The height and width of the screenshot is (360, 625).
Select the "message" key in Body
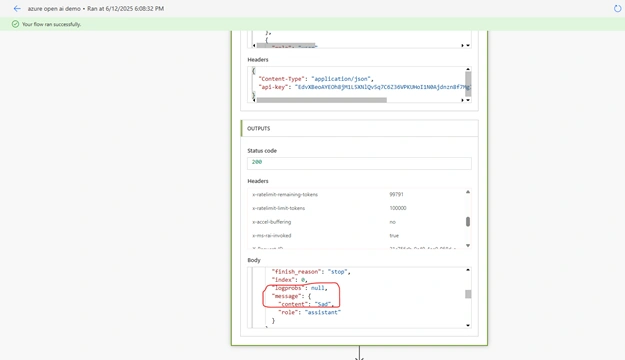(x=287, y=296)
